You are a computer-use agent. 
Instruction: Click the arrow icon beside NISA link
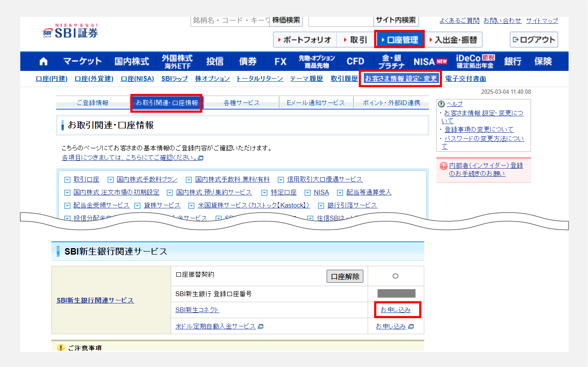308,193
